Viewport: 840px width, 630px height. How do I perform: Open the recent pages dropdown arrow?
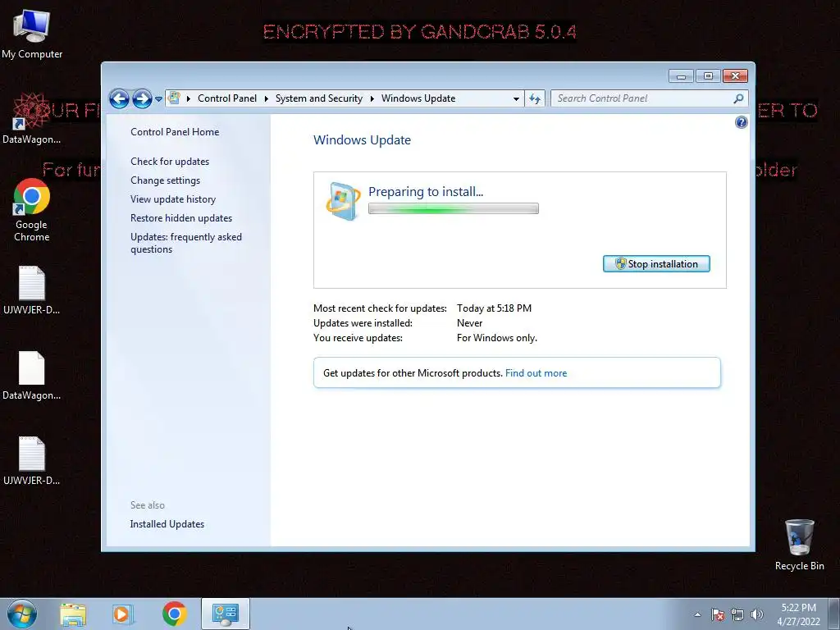click(x=158, y=99)
